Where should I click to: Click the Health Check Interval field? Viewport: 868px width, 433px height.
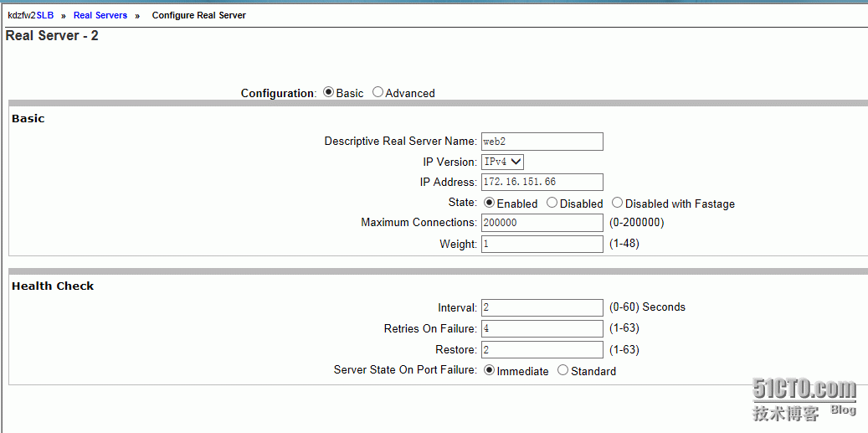tap(542, 307)
